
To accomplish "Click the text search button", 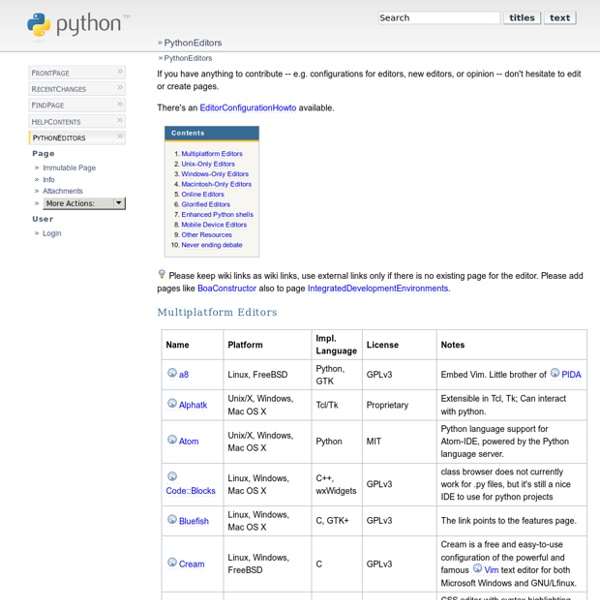I will tap(560, 18).
